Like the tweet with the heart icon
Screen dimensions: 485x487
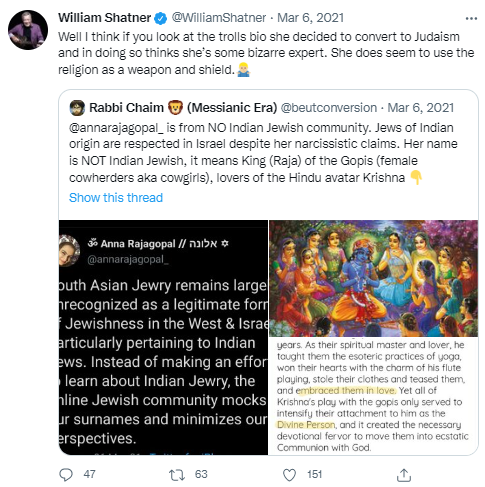[x=289, y=475]
